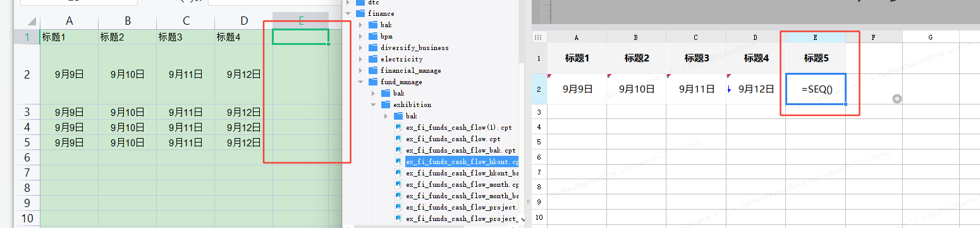Select column D header in left spreadsheet
Screen dimensions: 980x228
coord(243,21)
